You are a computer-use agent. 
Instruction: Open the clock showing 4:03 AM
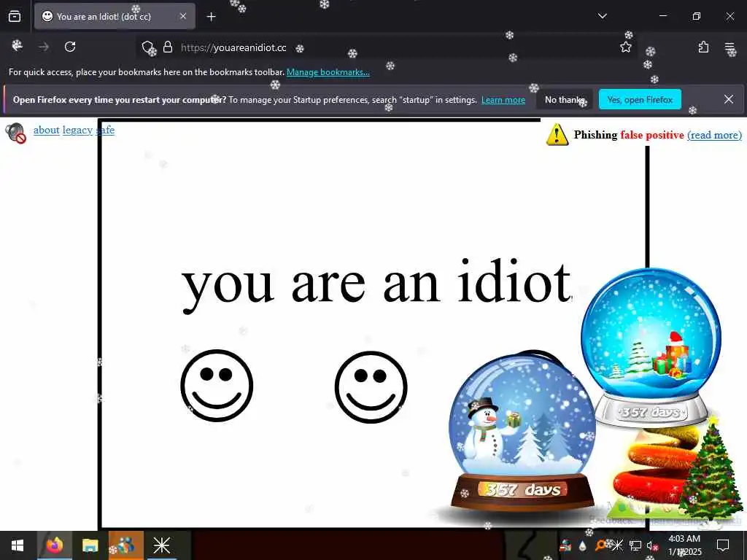(684, 545)
